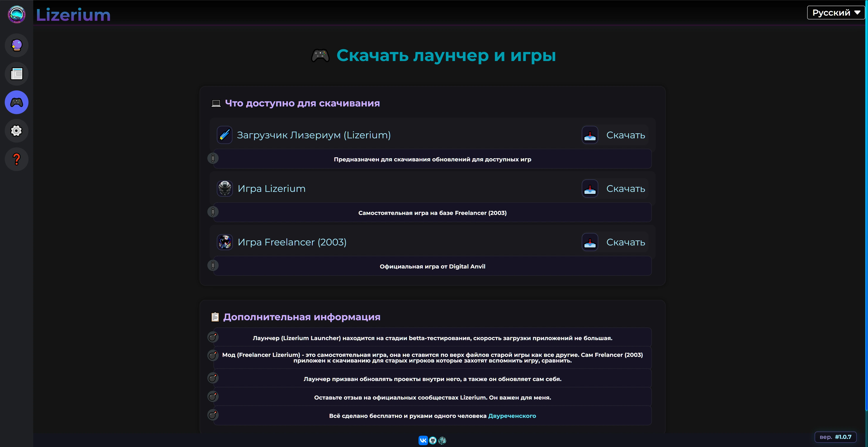Viewport: 868px width, 447px height.
Task: Click the page scrollbar at the right edge
Action: click(x=866, y=205)
